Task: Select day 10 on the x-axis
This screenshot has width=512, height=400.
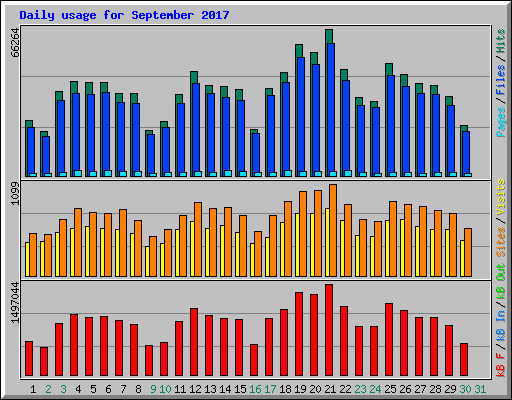Action: [x=165, y=389]
